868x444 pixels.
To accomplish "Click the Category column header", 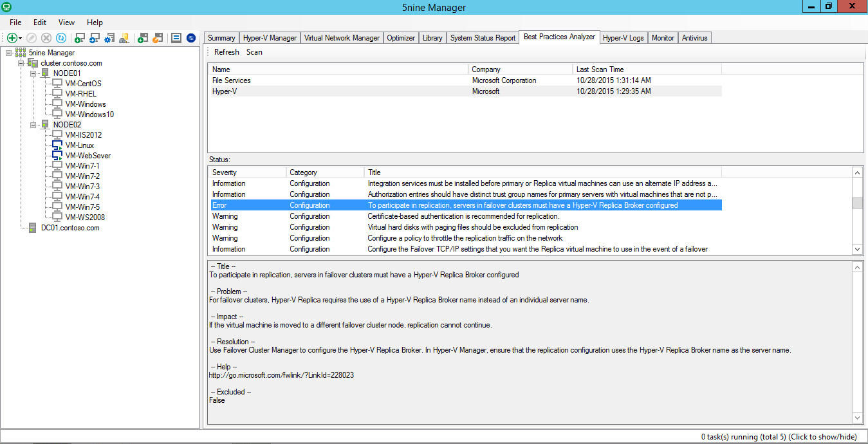I will click(325, 172).
